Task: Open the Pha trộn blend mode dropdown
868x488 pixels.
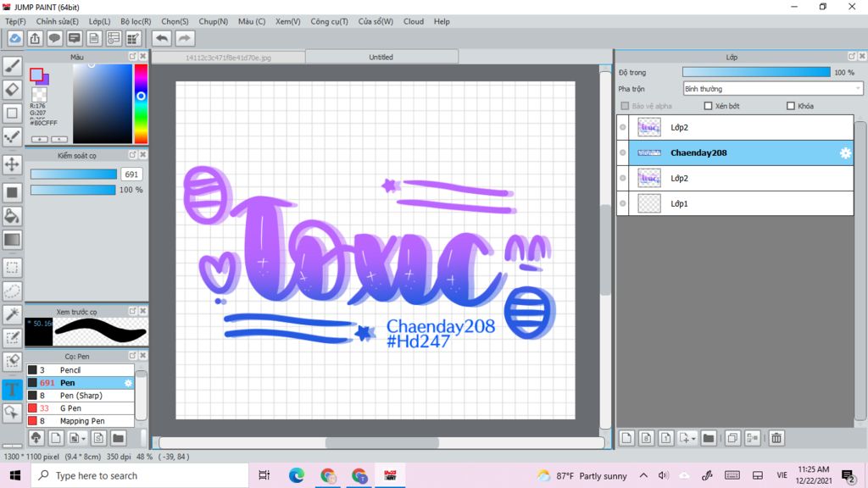Action: (x=773, y=88)
